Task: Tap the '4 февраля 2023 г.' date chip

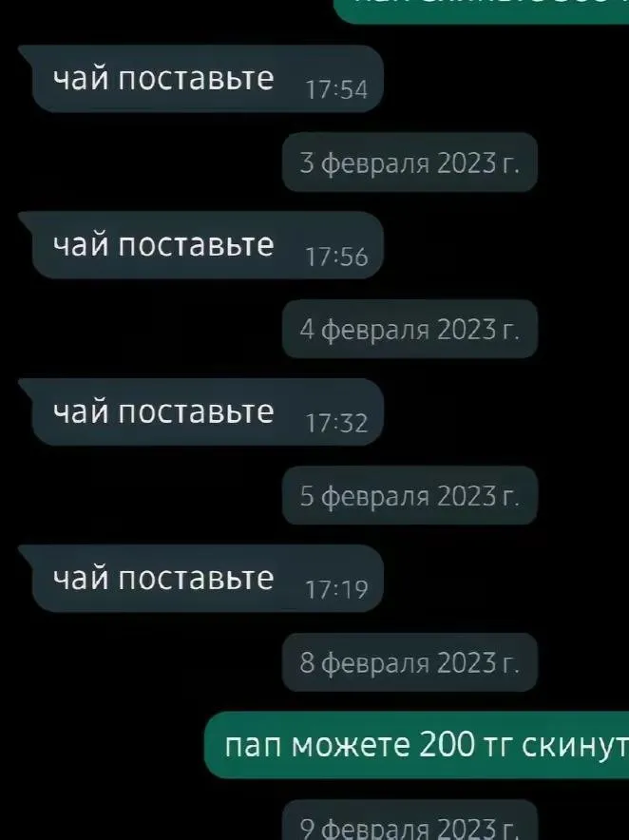Action: (x=410, y=329)
